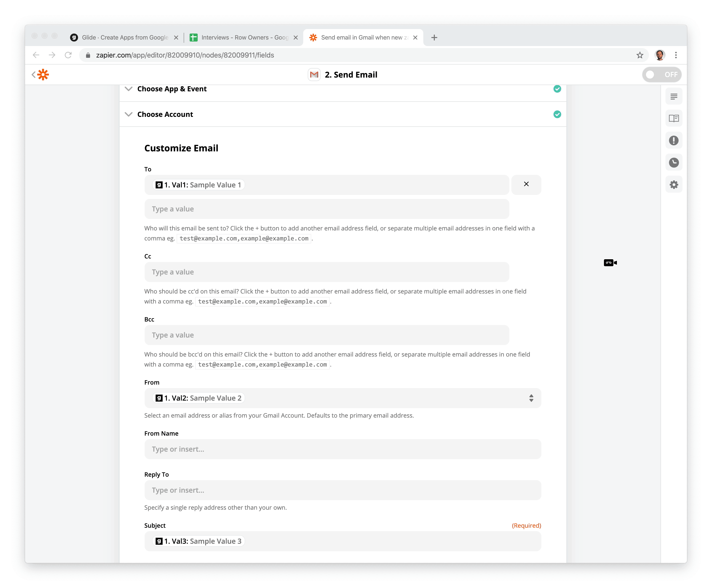Screen dimensions: 712x588
Task: Switch to the Glide Create Apps tab
Action: click(125, 38)
